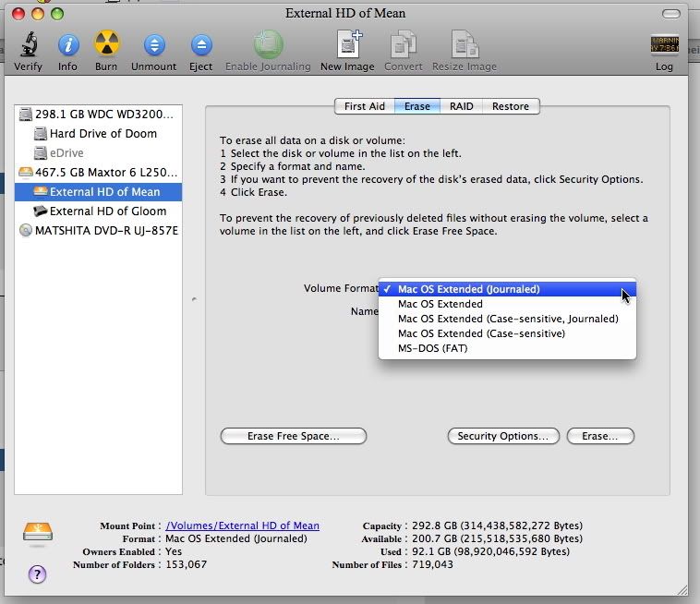
Task: Click the window resize grip corner
Action: point(682,590)
